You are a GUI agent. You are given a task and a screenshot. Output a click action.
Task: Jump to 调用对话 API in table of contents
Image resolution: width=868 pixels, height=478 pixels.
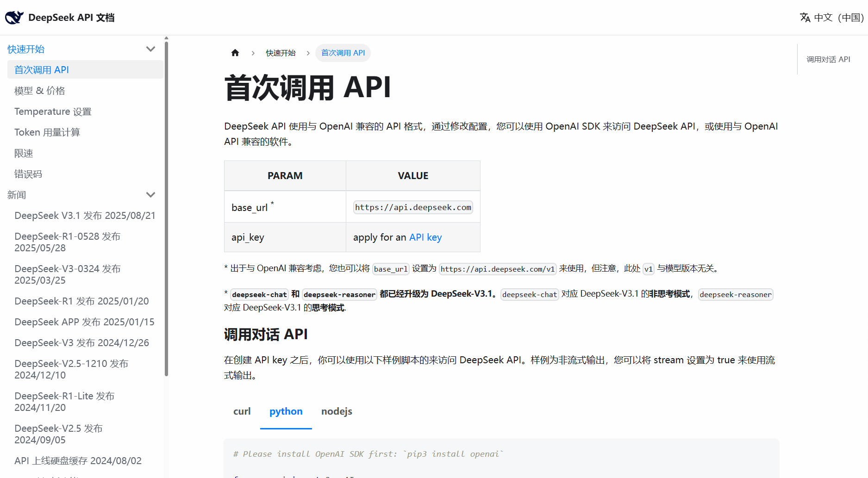click(828, 59)
